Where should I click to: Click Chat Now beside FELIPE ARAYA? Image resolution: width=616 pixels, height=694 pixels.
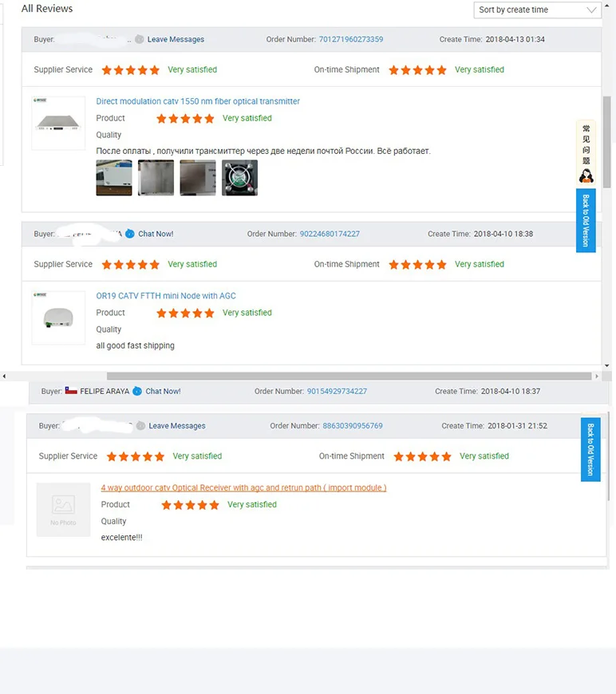pyautogui.click(x=163, y=391)
